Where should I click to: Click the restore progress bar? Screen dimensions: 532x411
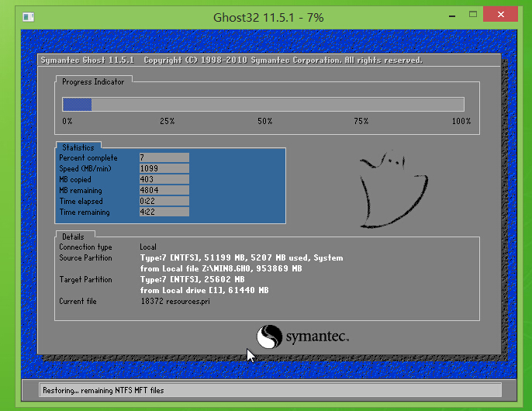pos(263,105)
